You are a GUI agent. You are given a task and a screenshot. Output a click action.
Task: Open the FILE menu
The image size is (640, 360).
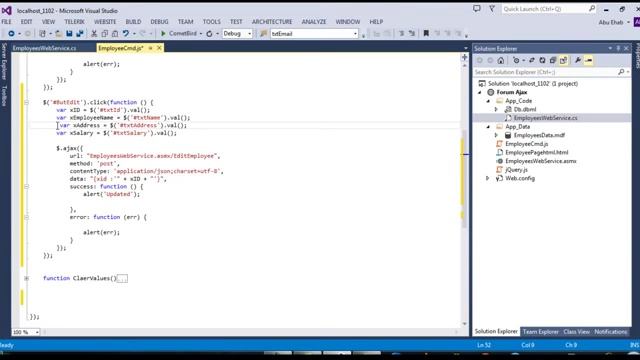(x=7, y=22)
